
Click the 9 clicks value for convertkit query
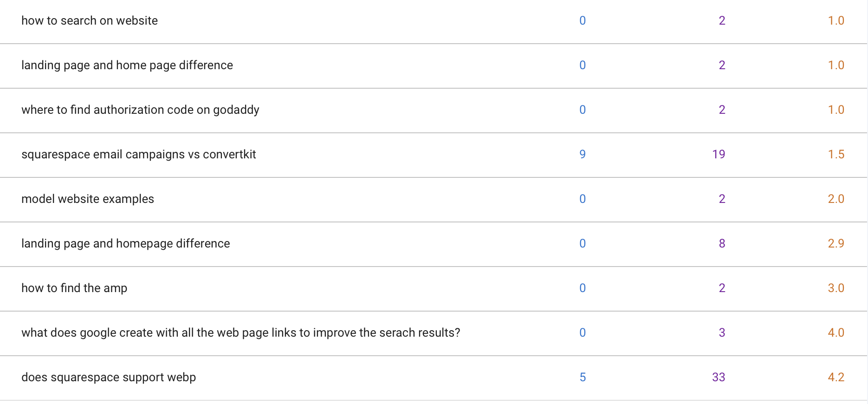click(583, 154)
